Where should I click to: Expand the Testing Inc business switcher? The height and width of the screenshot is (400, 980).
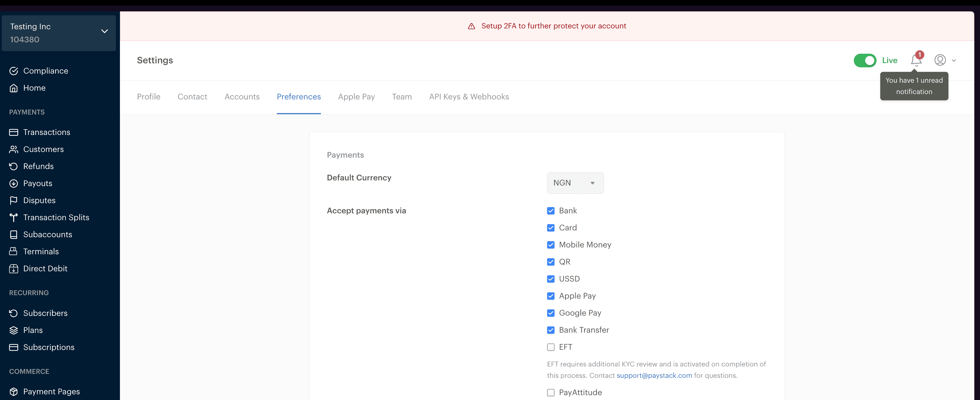[x=59, y=33]
